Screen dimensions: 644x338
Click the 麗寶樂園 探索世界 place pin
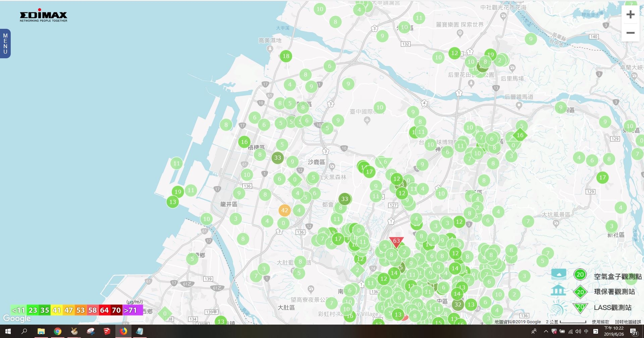click(x=460, y=33)
